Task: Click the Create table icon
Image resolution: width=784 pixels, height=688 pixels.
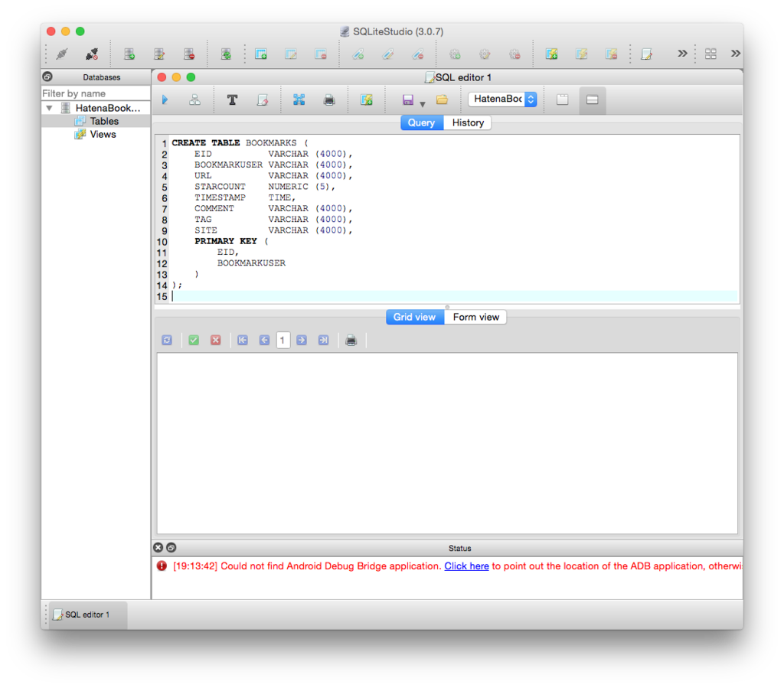Action: coord(261,54)
